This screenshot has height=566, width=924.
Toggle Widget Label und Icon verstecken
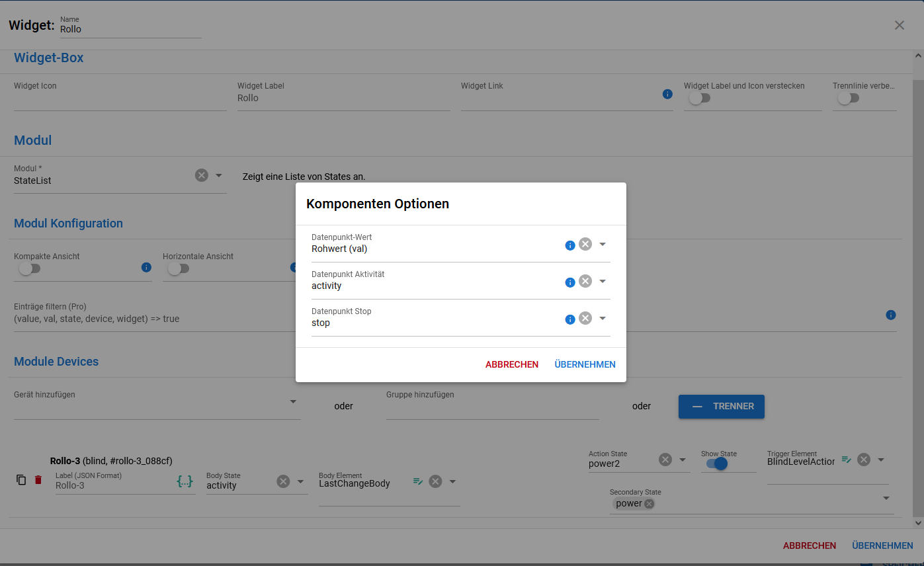tap(699, 98)
